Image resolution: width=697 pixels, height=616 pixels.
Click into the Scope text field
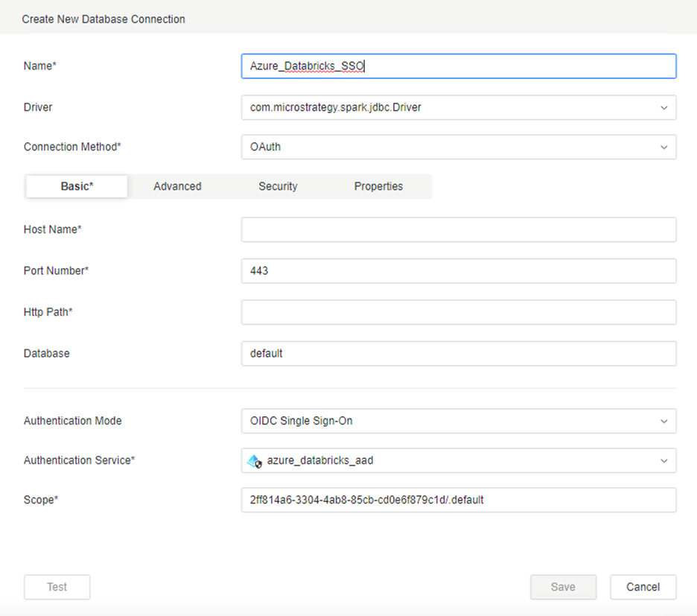(458, 501)
